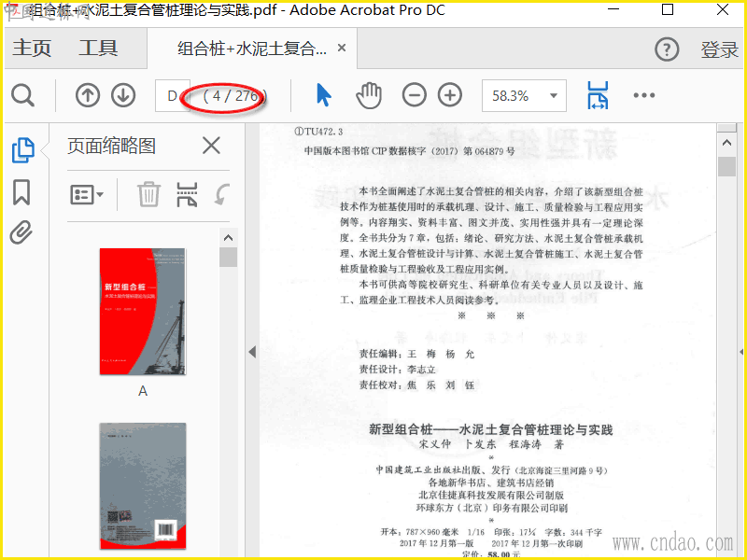The width and height of the screenshot is (747, 560).
Task: Click the line 责任设计：李志立
Action: click(398, 370)
